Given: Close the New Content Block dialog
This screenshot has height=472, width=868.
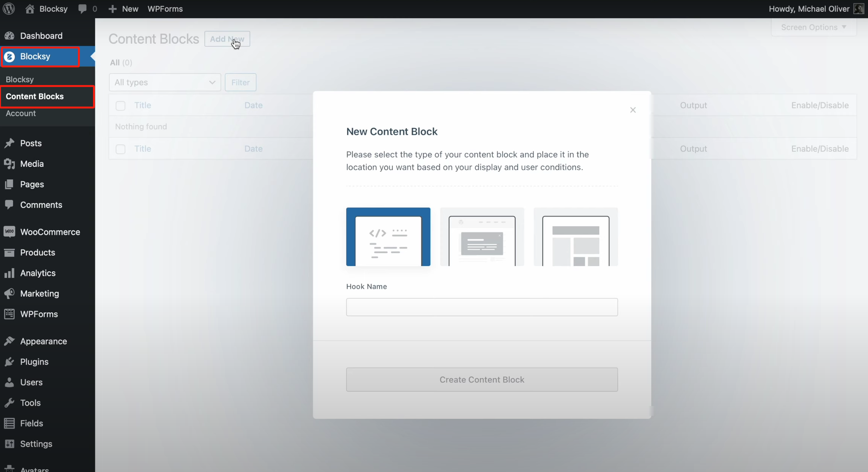Looking at the screenshot, I should (x=633, y=110).
